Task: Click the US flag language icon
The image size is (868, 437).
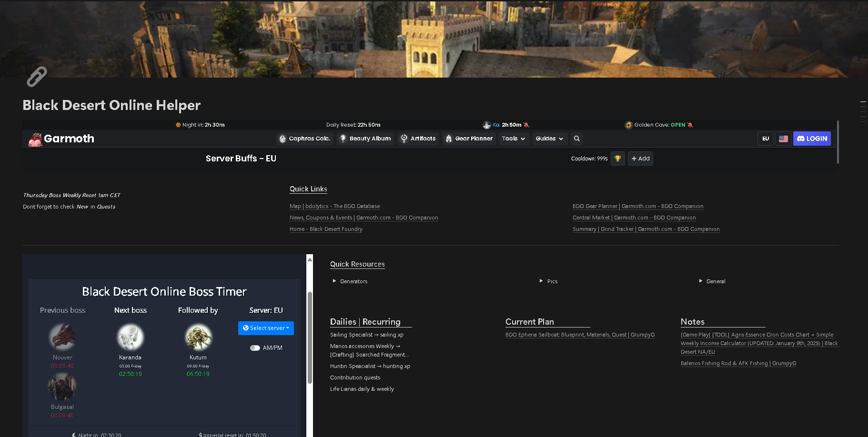Action: coord(783,139)
